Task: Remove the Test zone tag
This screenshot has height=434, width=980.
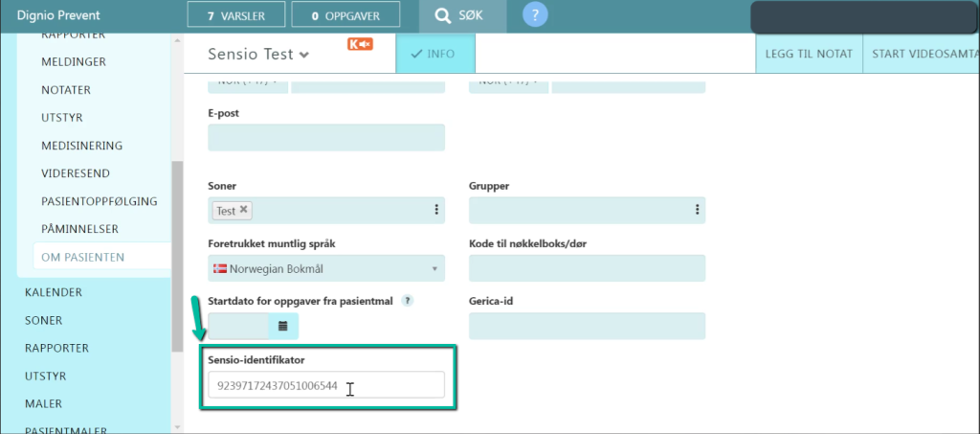Action: point(244,210)
